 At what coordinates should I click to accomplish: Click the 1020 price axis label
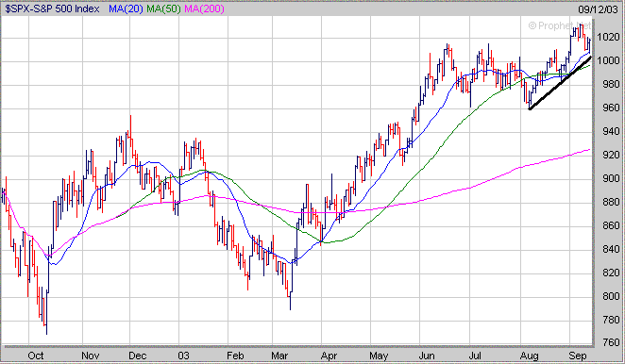[608, 37]
